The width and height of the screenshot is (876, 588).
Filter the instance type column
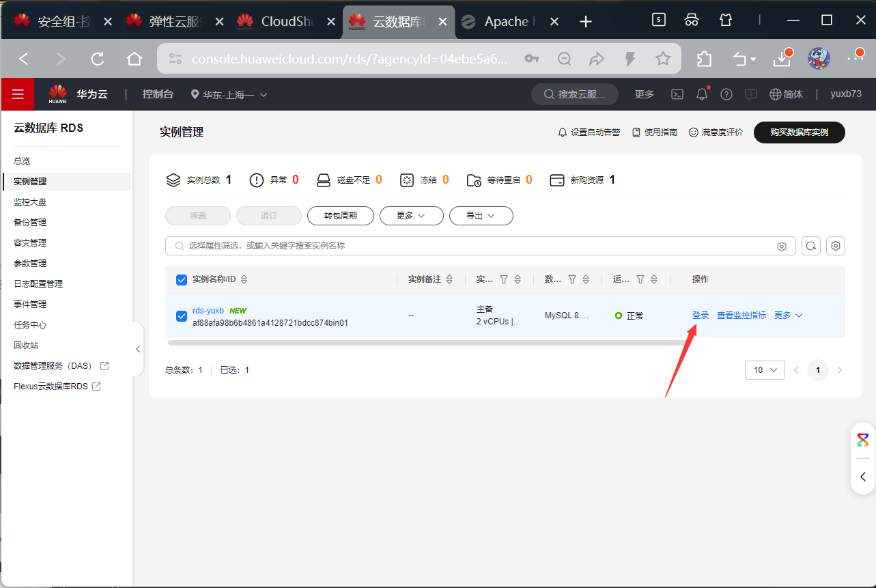(504, 279)
